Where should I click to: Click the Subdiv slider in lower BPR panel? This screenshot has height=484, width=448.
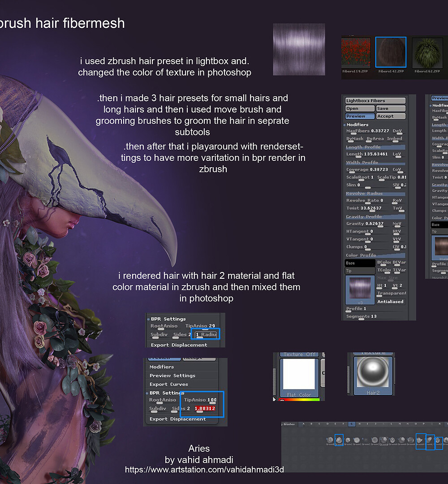[158, 409]
